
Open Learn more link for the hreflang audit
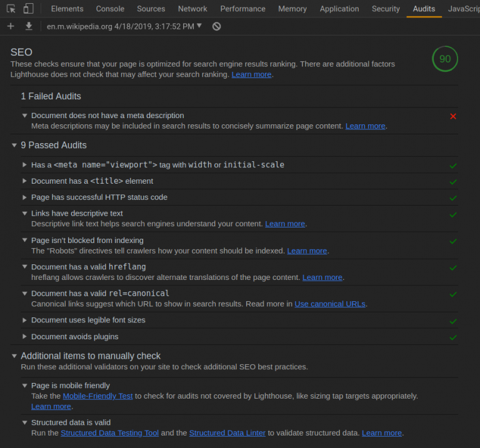[x=322, y=277]
